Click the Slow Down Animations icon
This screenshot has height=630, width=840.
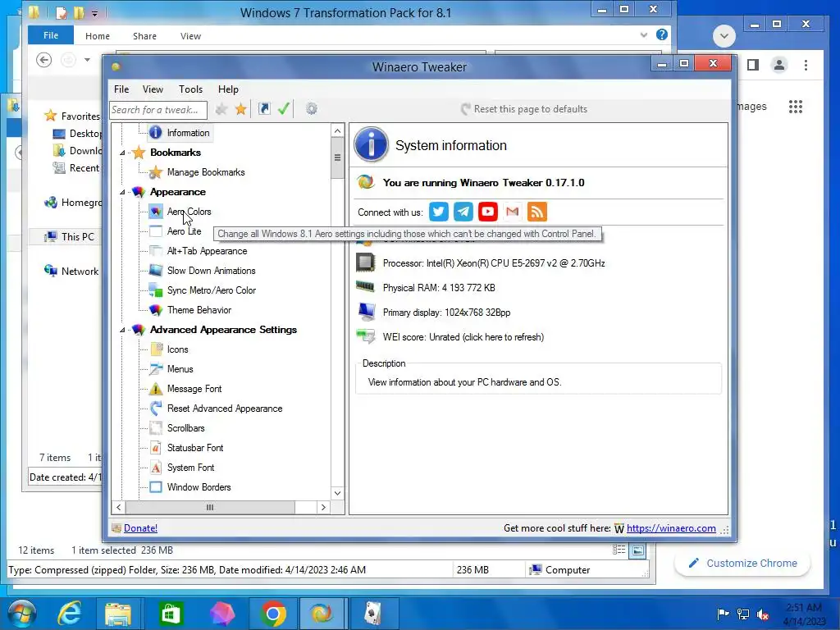(x=156, y=270)
